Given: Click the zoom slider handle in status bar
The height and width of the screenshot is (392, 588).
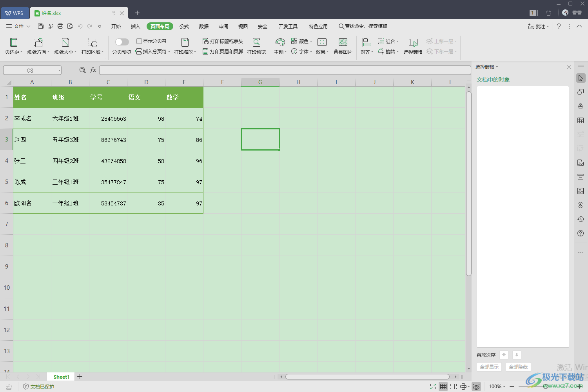Looking at the screenshot, I should point(546,387).
